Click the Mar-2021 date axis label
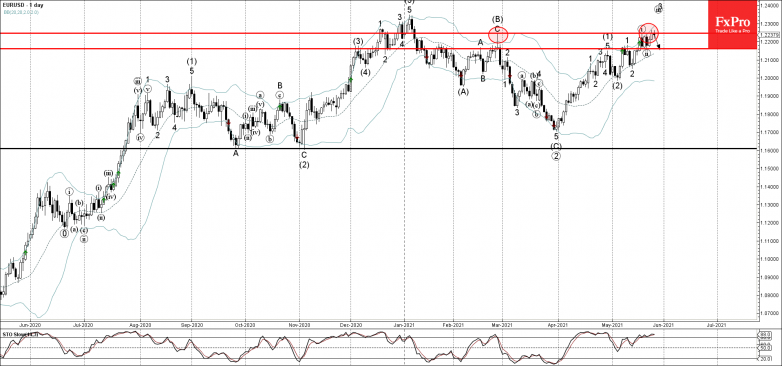The height and width of the screenshot is (366, 782). point(503,325)
